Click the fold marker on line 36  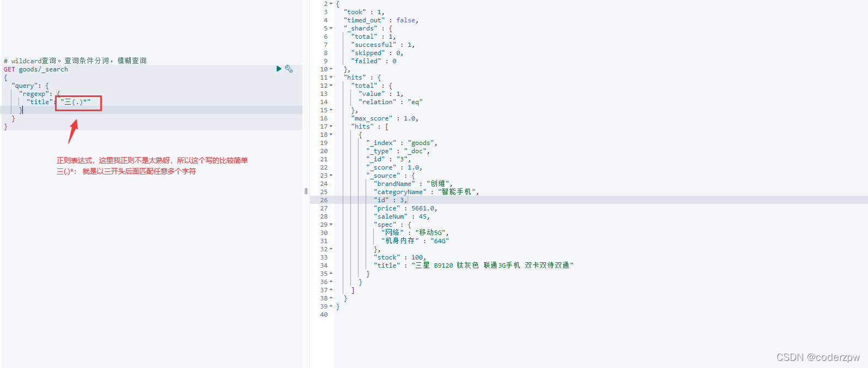[x=331, y=282]
